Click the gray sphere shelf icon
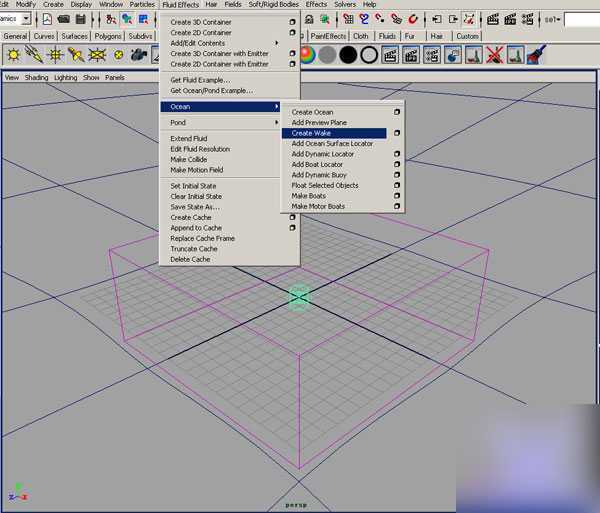 [328, 55]
